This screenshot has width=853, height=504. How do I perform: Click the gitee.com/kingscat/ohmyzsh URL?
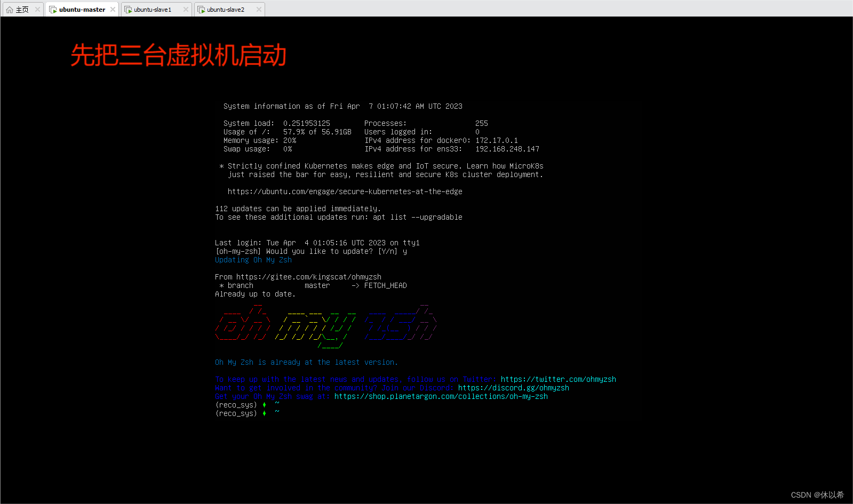[308, 277]
